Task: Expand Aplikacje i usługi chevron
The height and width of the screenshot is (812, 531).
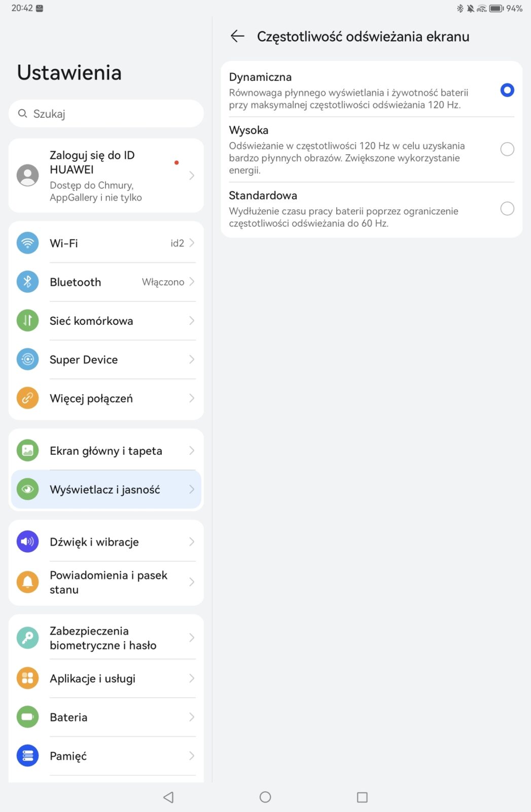Action: [x=192, y=678]
